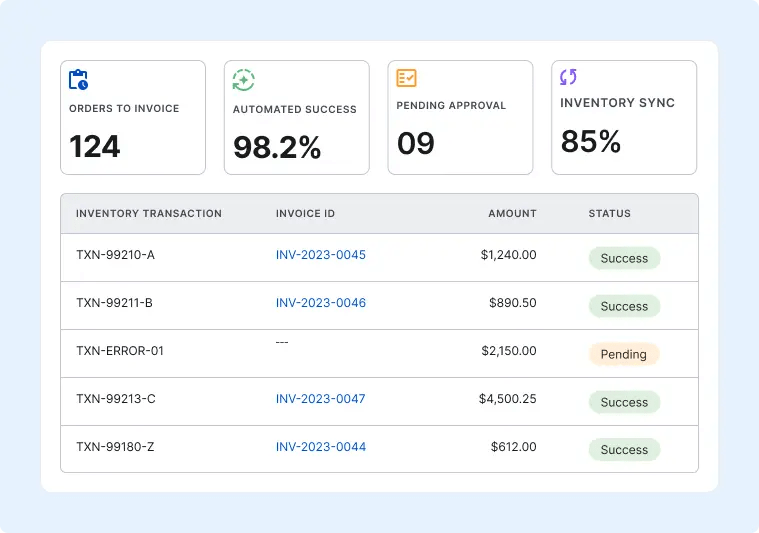Image resolution: width=759 pixels, height=533 pixels.
Task: Click the 85% inventory sync value
Action: point(591,141)
